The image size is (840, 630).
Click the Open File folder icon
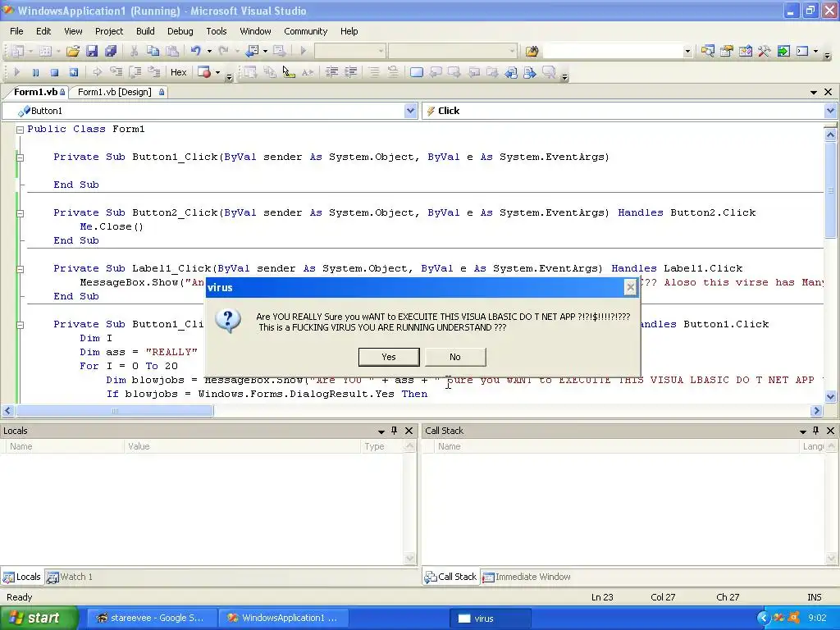tap(73, 51)
